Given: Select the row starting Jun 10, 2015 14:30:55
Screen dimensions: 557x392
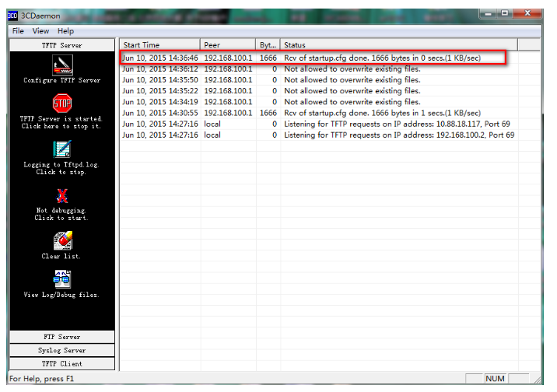Looking at the screenshot, I should pos(319,113).
